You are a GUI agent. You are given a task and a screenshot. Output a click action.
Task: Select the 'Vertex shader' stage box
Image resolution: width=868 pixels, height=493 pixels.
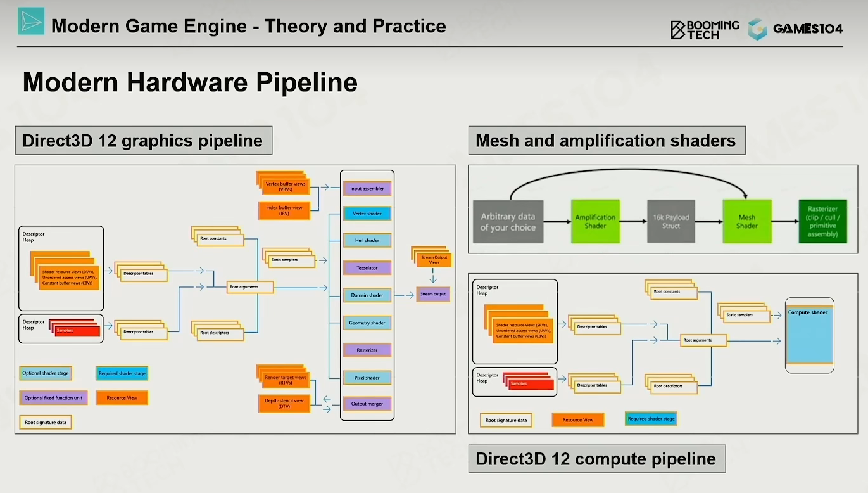click(x=367, y=214)
